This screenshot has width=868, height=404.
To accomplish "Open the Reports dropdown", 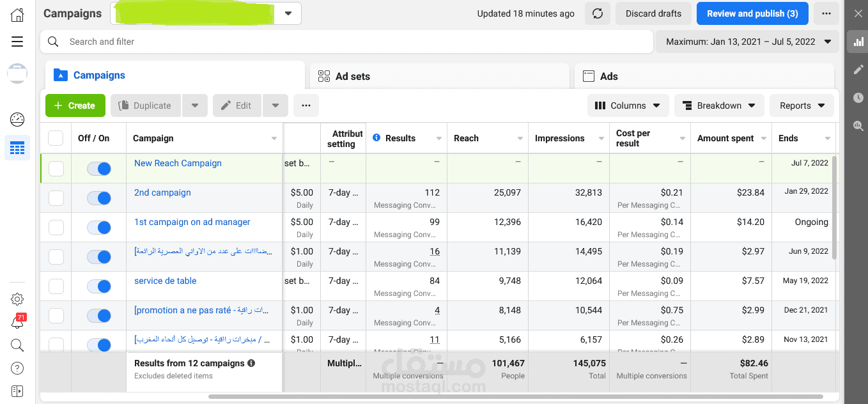I will coord(802,105).
